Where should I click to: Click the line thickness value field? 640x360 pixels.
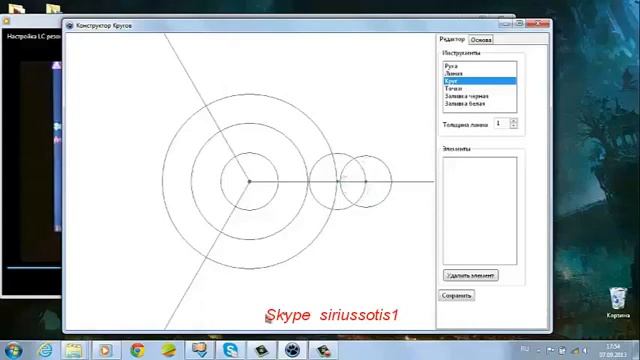[x=502, y=123]
